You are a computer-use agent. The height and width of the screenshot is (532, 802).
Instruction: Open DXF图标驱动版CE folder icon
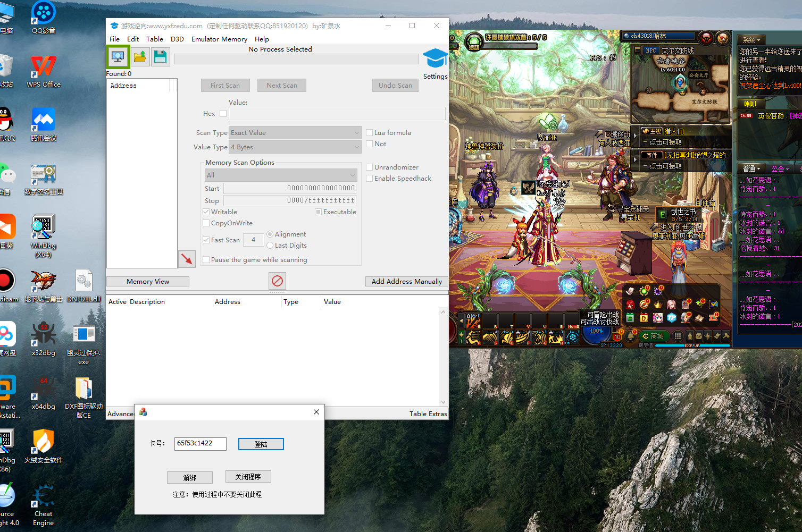[x=84, y=398]
